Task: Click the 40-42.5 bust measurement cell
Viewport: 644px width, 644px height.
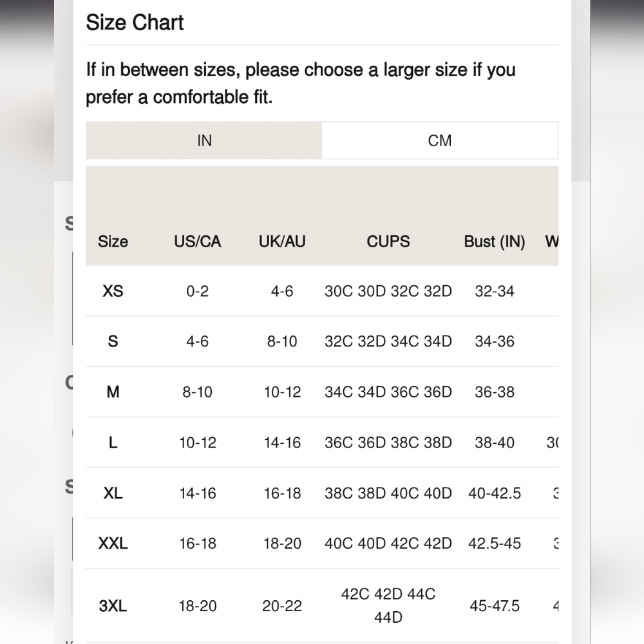Action: pyautogui.click(x=495, y=493)
